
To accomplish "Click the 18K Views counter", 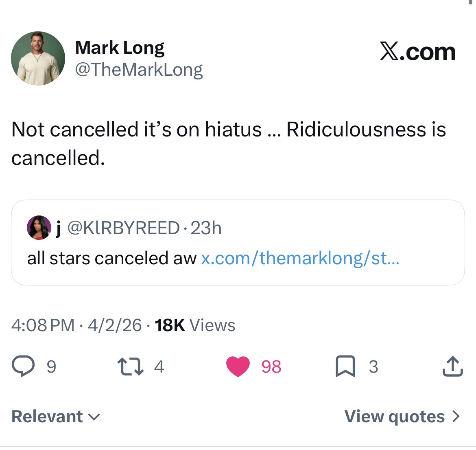I will click(195, 325).
